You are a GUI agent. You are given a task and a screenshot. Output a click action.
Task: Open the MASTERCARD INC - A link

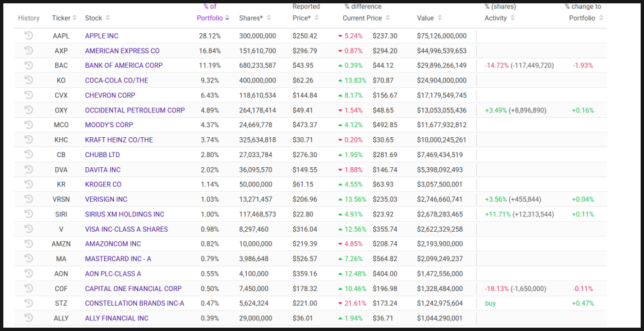click(x=118, y=259)
